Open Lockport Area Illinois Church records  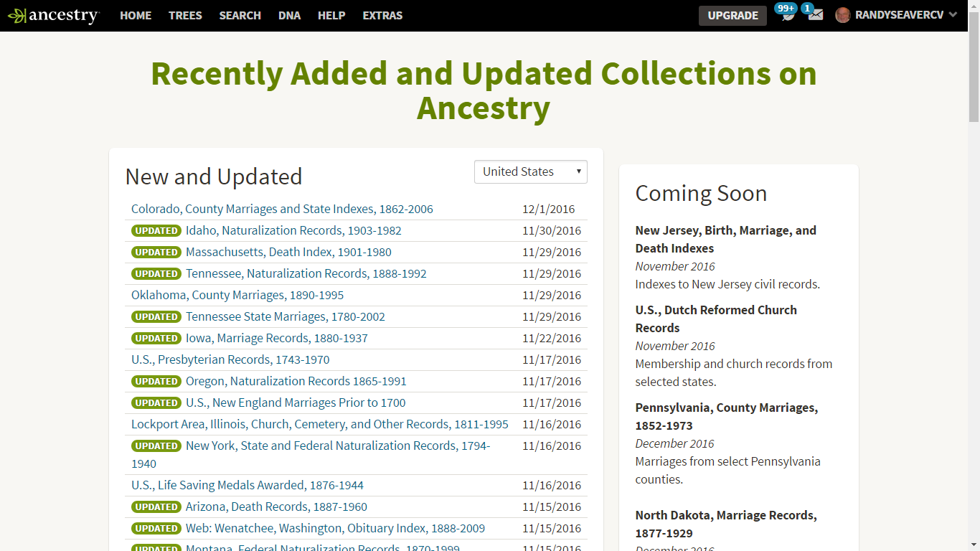click(x=319, y=424)
